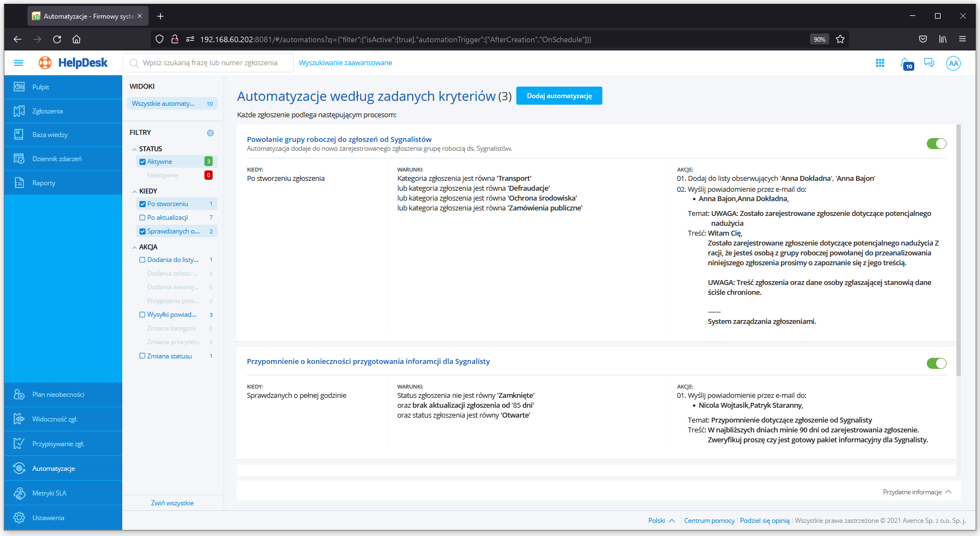Collapse the AKCJA filter section
Viewport: 980px width, 536px height.
tap(135, 247)
